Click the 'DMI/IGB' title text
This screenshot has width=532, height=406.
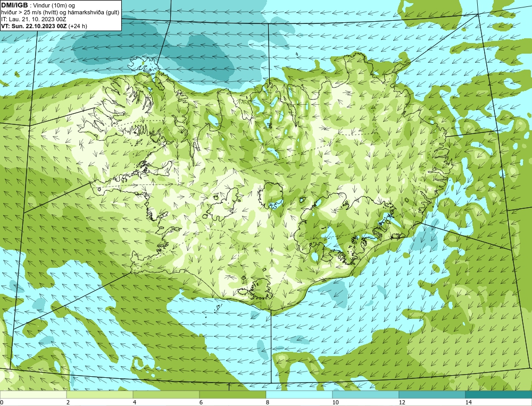[x=14, y=5]
